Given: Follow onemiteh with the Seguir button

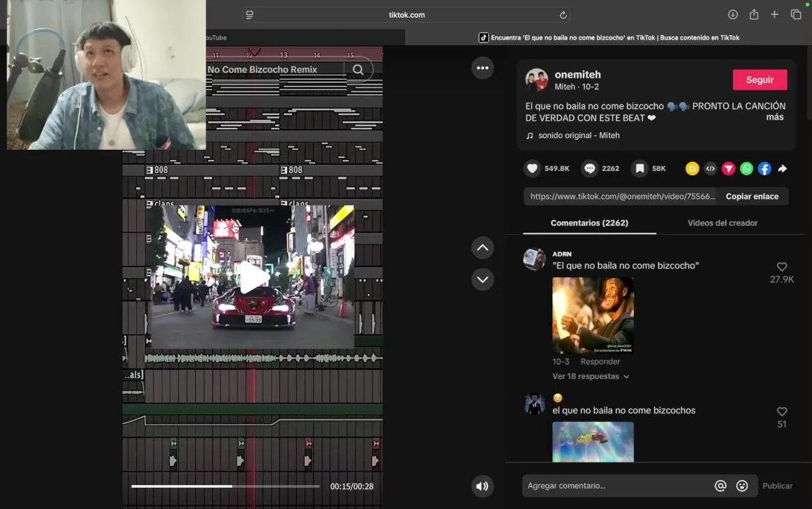Looking at the screenshot, I should [x=760, y=80].
